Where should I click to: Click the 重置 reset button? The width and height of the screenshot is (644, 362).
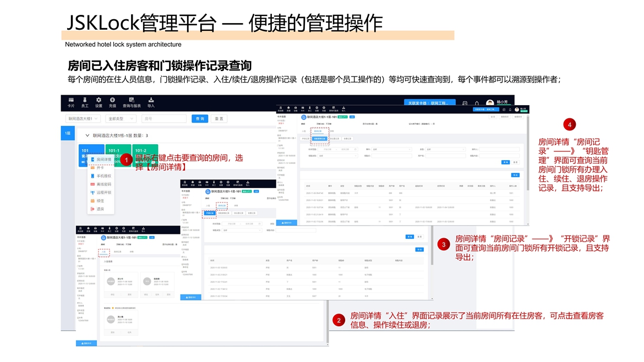click(219, 119)
